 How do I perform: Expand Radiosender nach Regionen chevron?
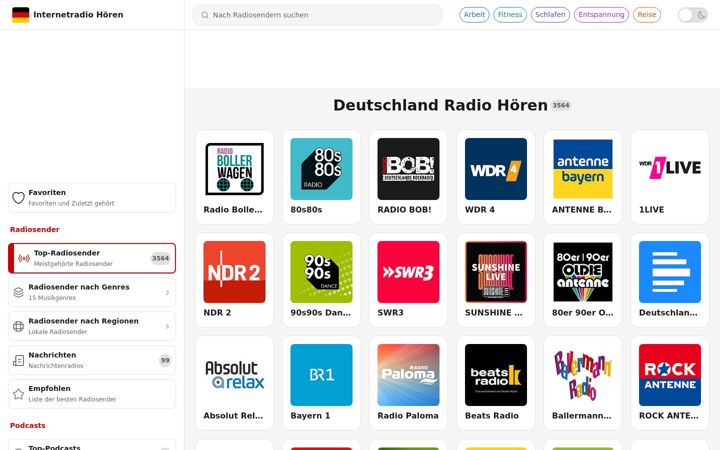167,326
